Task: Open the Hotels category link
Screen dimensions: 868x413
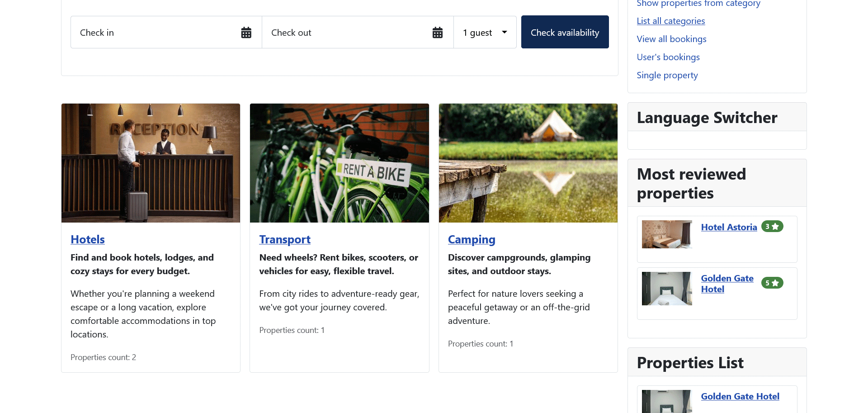Action: coord(88,239)
